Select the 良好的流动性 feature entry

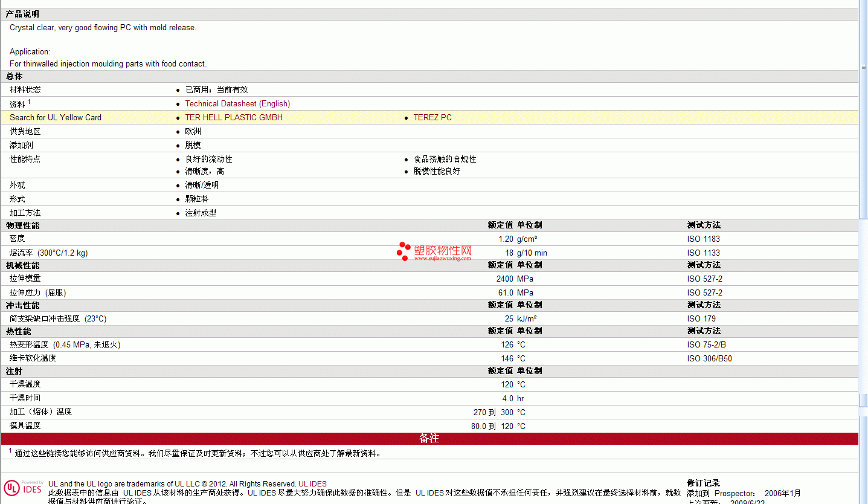[209, 160]
